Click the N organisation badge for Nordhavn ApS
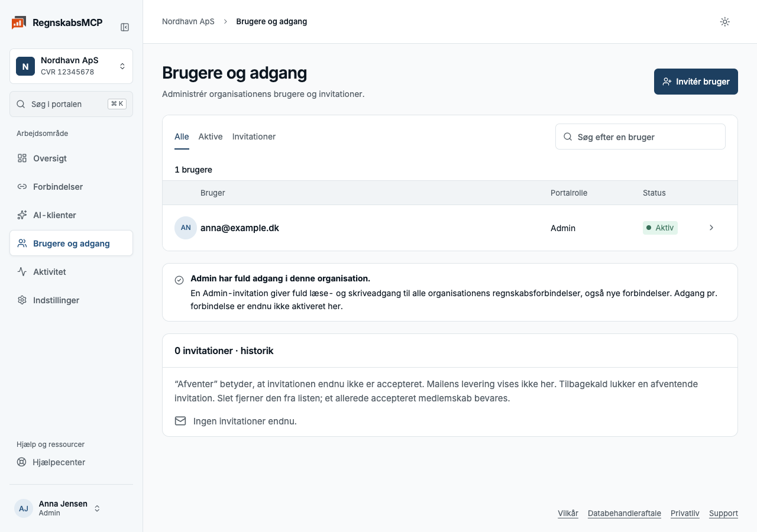The width and height of the screenshot is (757, 532). 25,66
